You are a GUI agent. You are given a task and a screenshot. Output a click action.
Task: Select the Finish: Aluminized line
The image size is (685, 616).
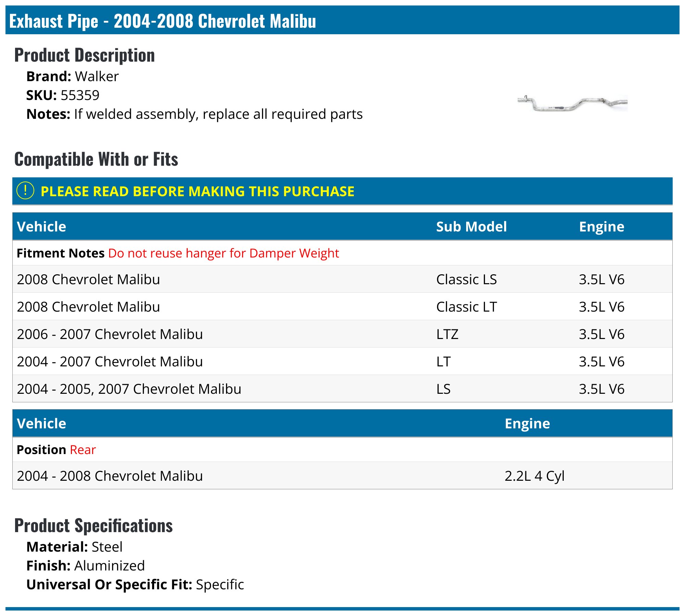[x=86, y=566]
